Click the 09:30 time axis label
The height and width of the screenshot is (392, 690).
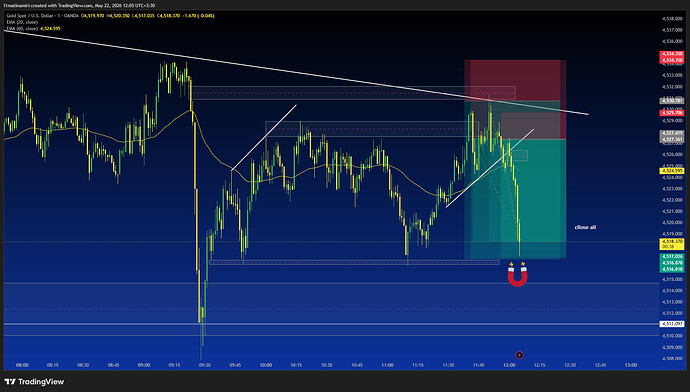pos(205,365)
